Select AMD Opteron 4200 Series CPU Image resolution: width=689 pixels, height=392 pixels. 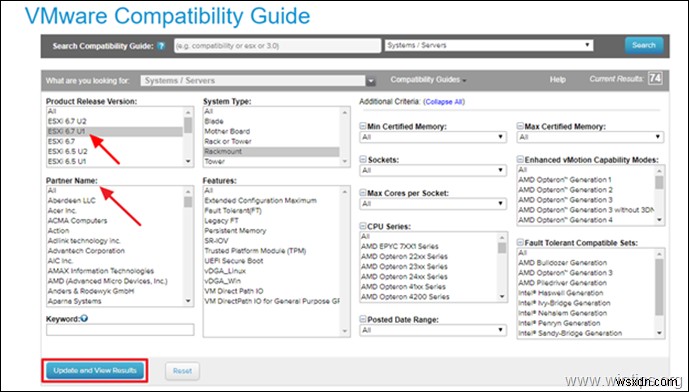click(x=428, y=297)
